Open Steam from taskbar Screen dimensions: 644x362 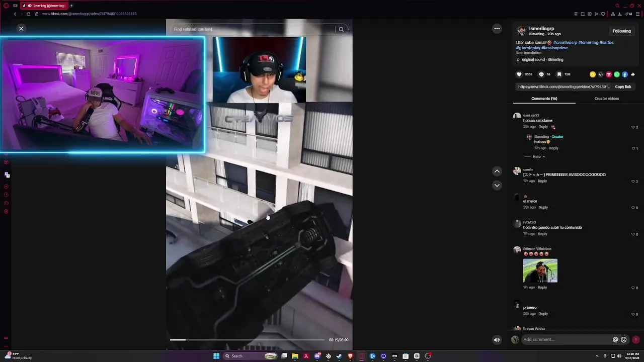(x=339, y=356)
